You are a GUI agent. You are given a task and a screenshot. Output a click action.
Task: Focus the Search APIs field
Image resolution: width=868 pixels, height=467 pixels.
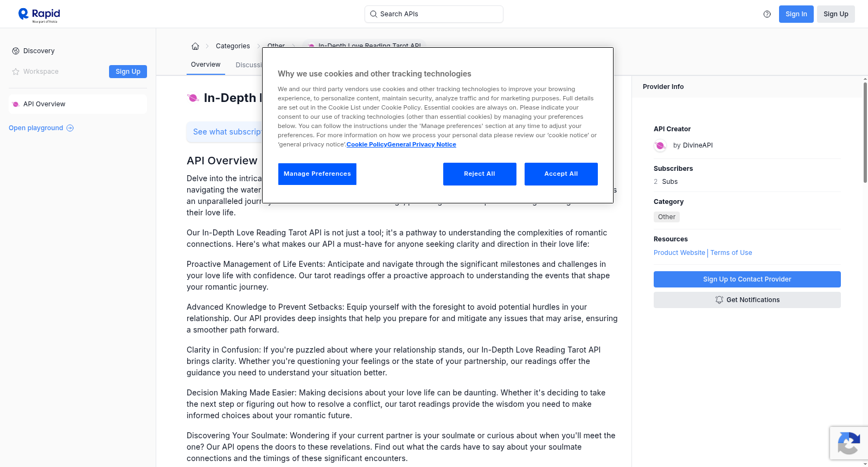tap(434, 14)
